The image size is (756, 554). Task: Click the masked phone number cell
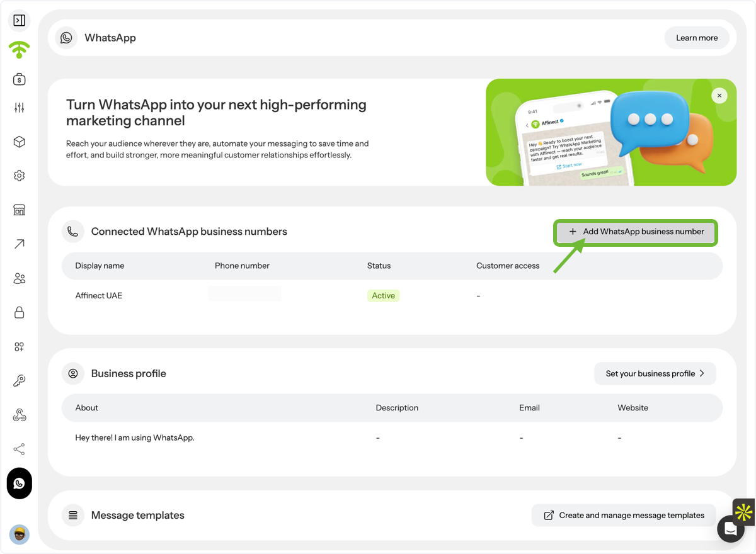[x=245, y=295]
